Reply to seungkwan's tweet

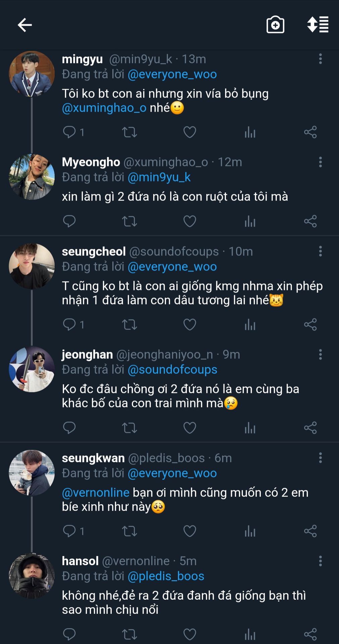69,531
